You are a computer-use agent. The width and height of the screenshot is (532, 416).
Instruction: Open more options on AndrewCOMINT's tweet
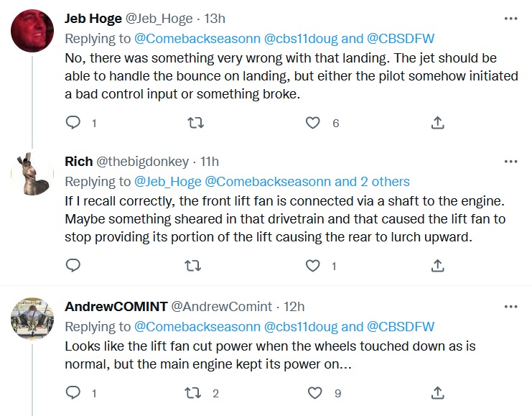tap(510, 306)
